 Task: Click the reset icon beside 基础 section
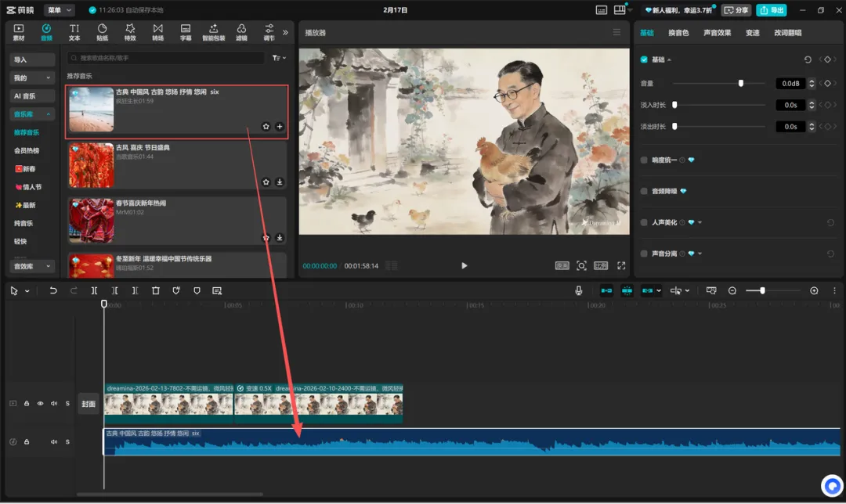pos(808,59)
